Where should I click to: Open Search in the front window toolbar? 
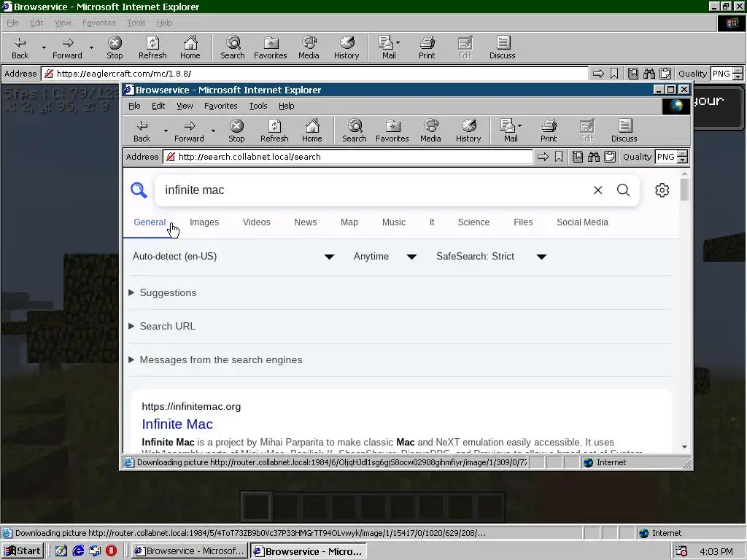coord(355,131)
